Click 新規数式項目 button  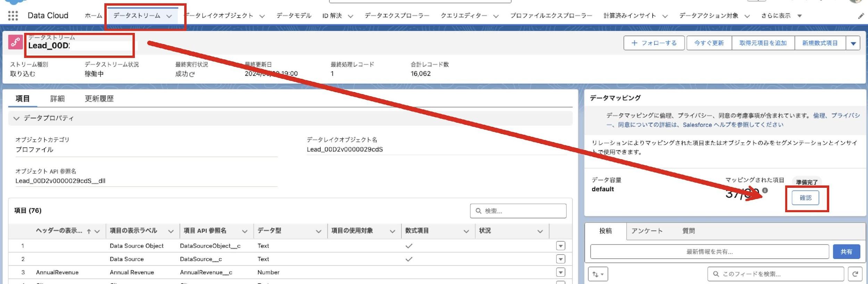(820, 43)
